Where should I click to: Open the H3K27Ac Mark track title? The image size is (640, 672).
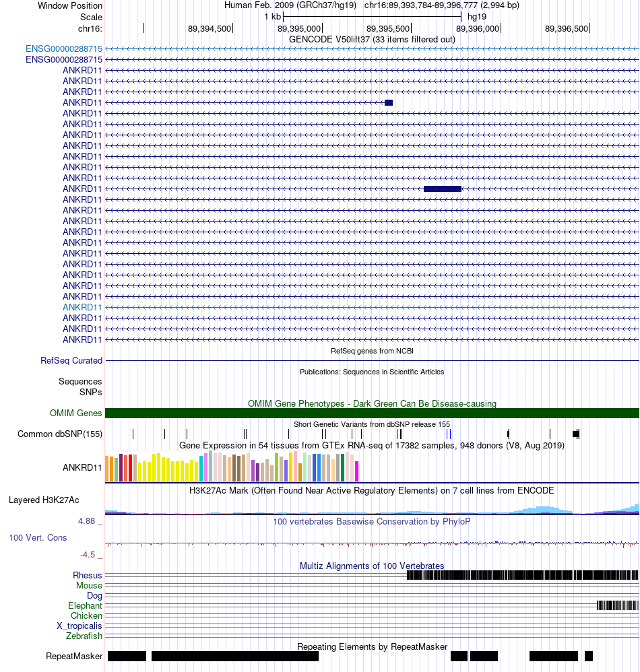[372, 491]
